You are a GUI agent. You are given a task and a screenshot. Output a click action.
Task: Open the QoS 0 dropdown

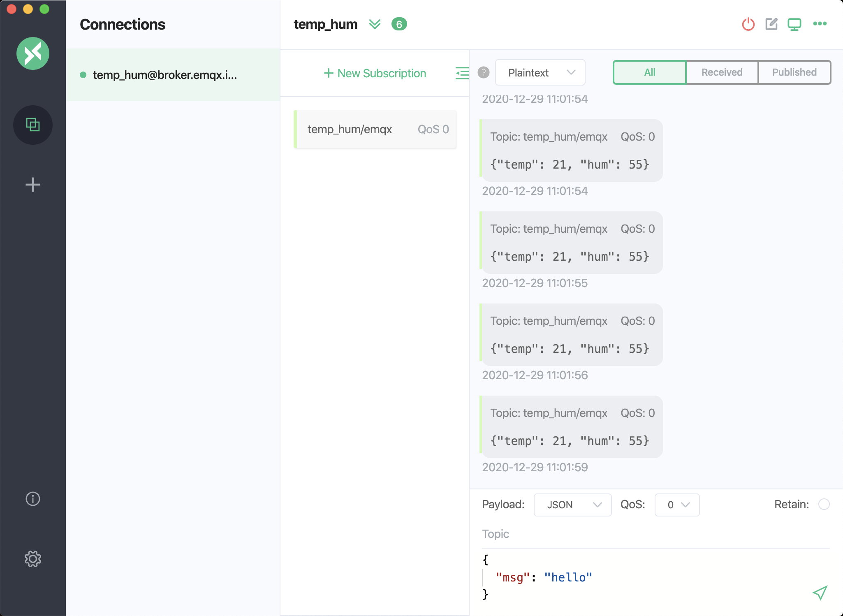(x=677, y=505)
